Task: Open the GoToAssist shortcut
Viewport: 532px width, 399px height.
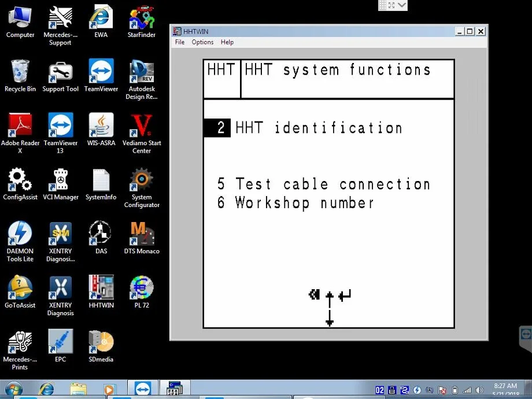Action: click(x=20, y=292)
